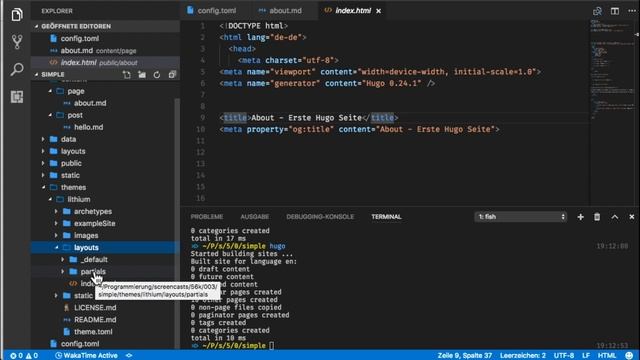
Task: Add a new terminal
Action: [x=580, y=217]
